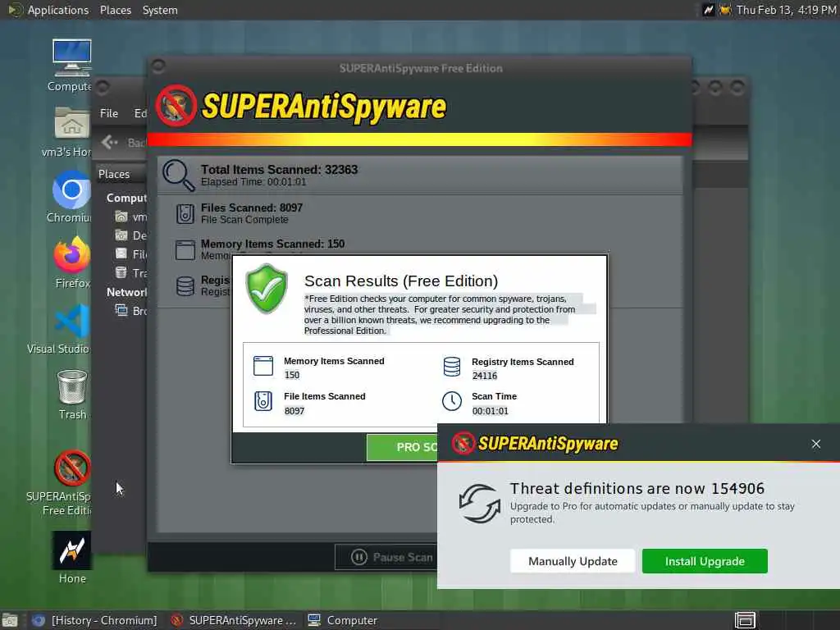Open the vm3's Home folder desktop icon

[71, 132]
